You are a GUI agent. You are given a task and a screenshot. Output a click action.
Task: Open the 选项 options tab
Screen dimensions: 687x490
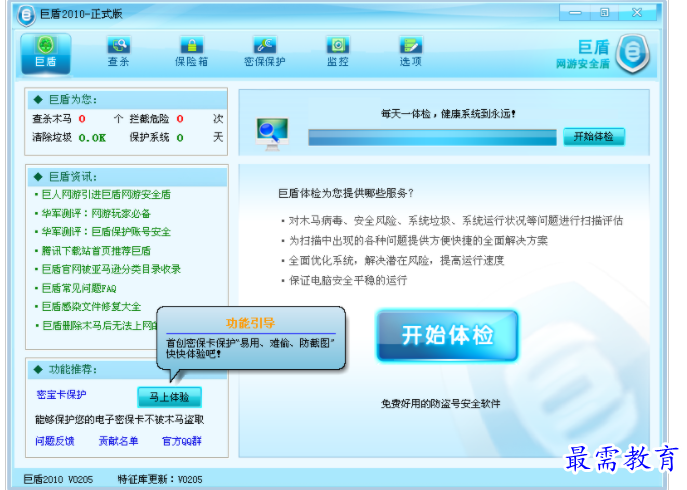tap(411, 52)
